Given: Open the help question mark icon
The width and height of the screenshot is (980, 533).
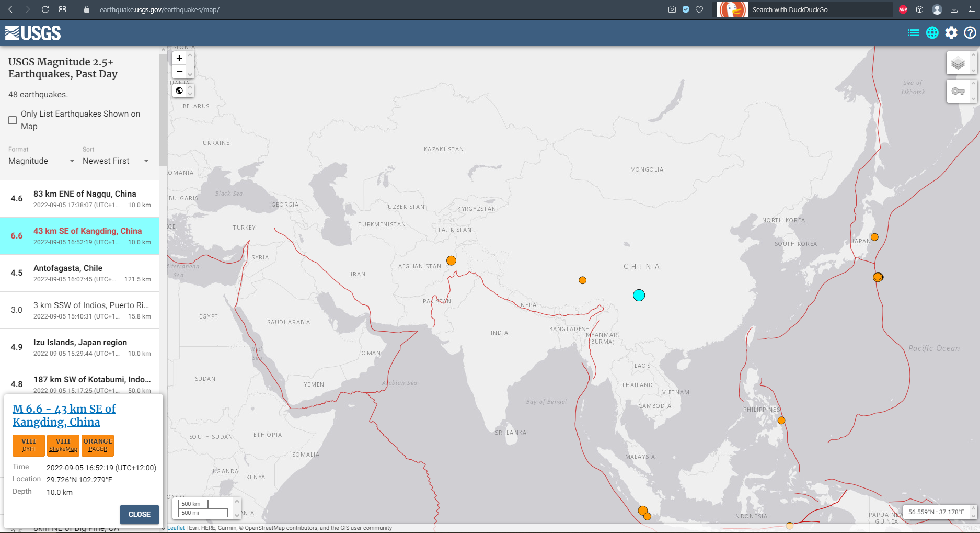Looking at the screenshot, I should click(970, 33).
